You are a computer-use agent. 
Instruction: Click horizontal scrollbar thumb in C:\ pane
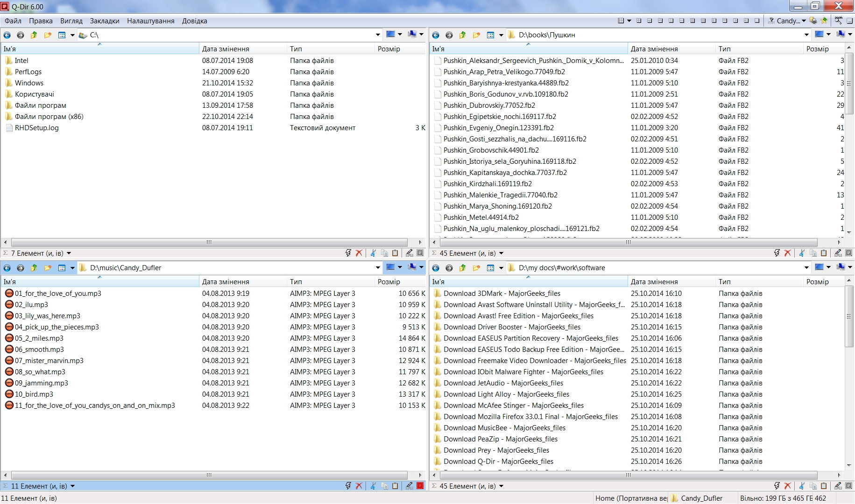[x=209, y=242]
